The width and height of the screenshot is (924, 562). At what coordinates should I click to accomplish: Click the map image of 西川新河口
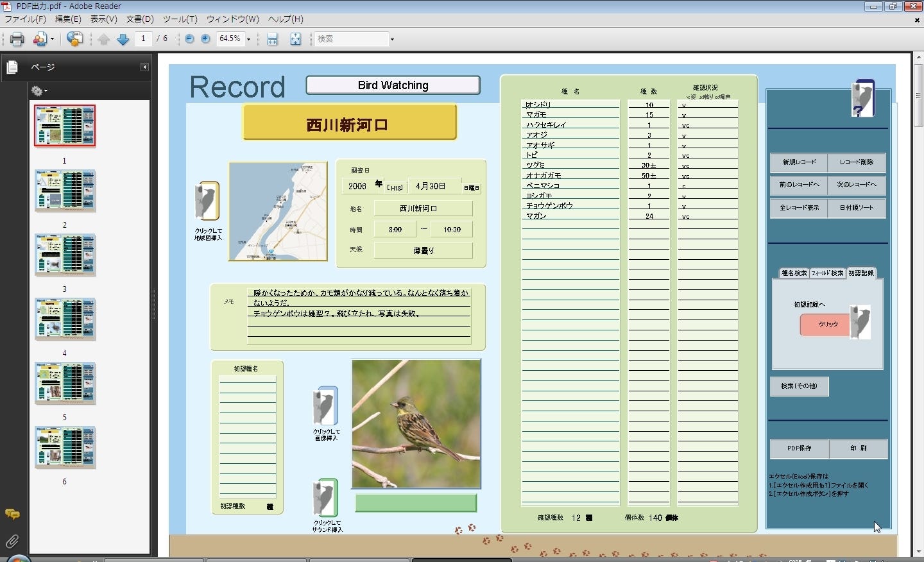pos(278,211)
